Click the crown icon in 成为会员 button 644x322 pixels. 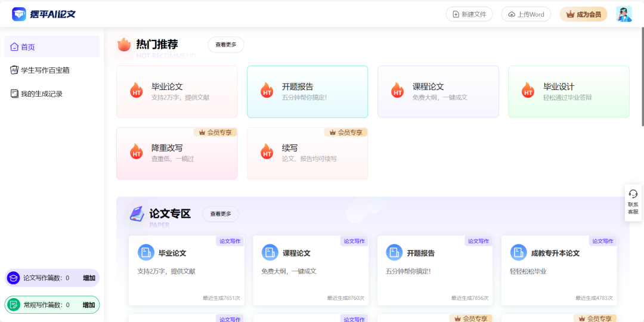pyautogui.click(x=570, y=14)
